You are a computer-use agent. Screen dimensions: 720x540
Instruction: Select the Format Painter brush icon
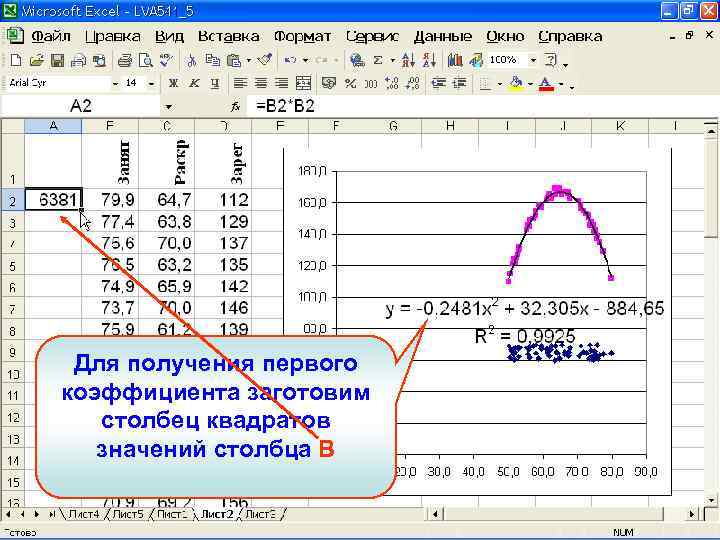point(265,60)
